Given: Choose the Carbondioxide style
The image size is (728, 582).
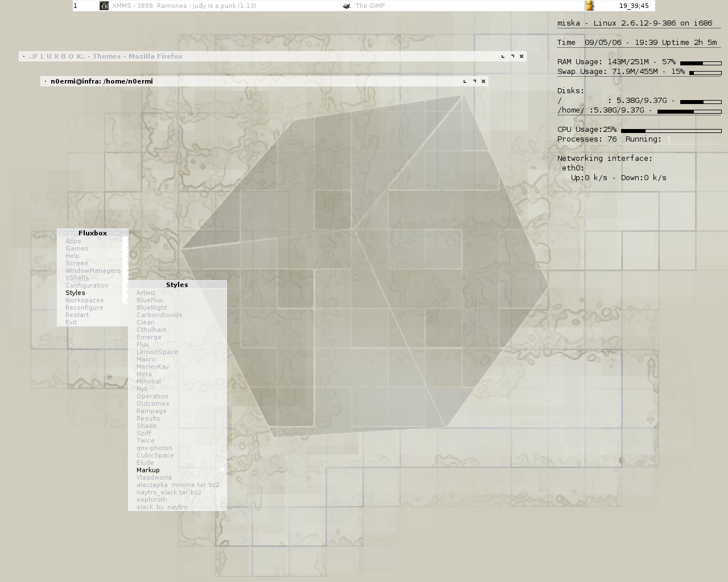Looking at the screenshot, I should (159, 315).
